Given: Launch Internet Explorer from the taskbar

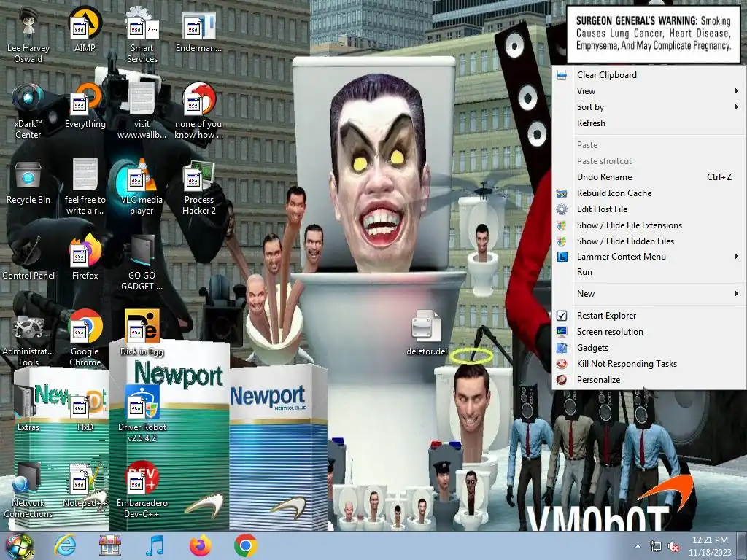Looking at the screenshot, I should click(65, 545).
